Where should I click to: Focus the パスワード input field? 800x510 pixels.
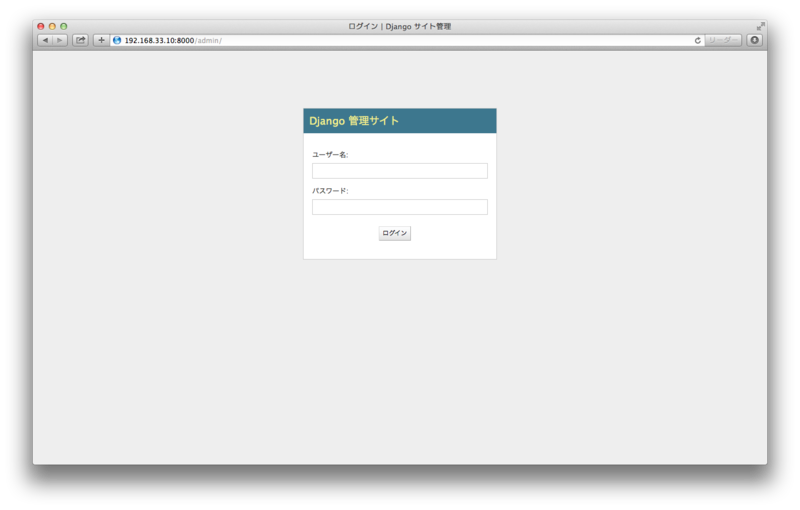(x=399, y=207)
